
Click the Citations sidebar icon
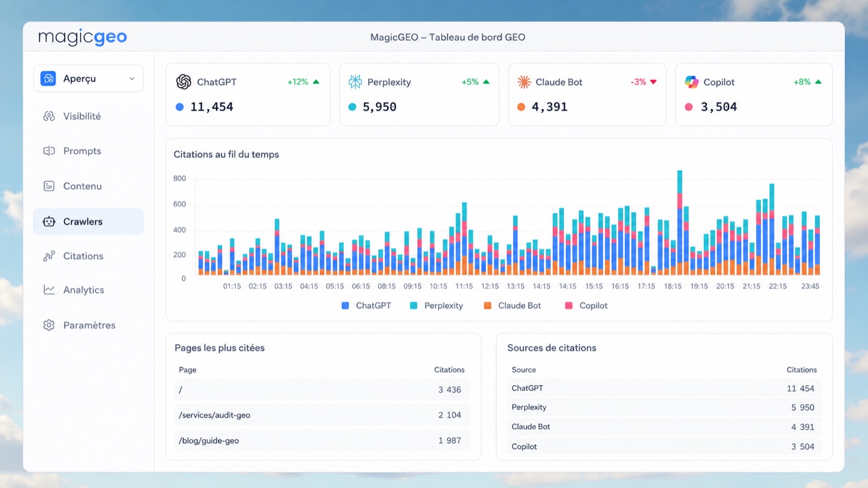pos(49,256)
